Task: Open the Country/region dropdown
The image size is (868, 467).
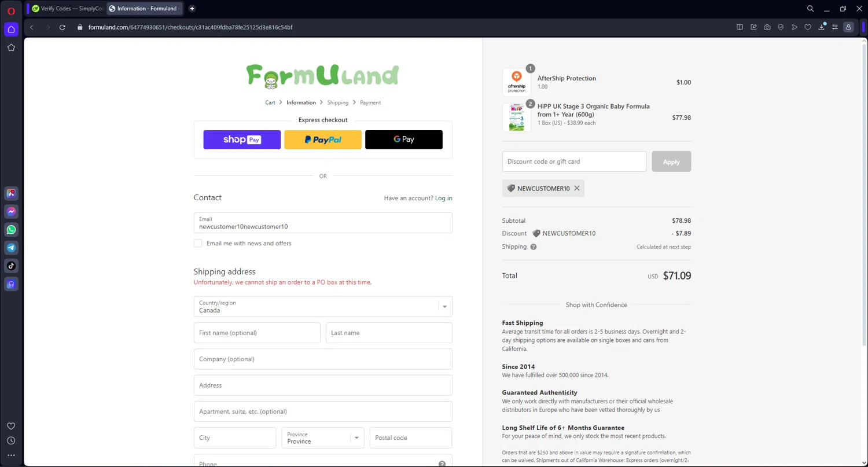Action: coord(323,307)
